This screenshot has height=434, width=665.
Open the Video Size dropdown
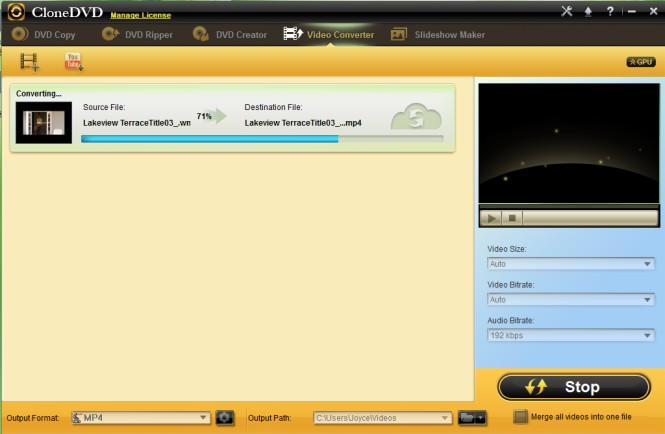pyautogui.click(x=570, y=264)
